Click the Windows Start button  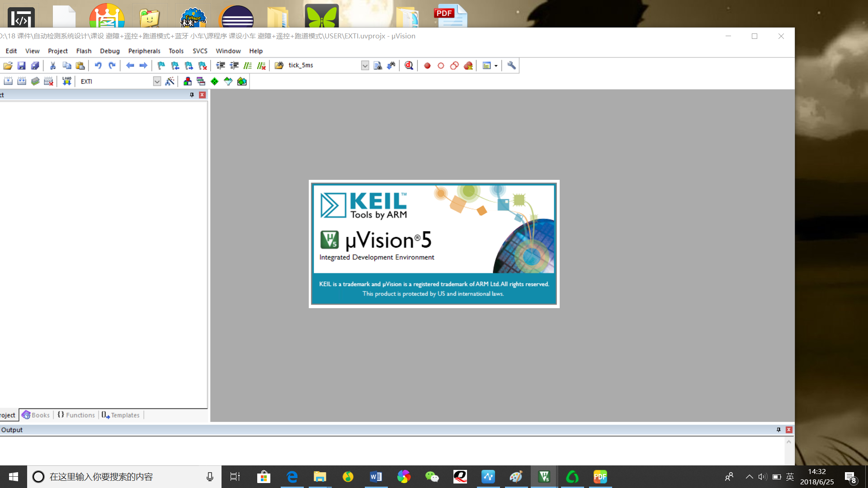point(14,477)
